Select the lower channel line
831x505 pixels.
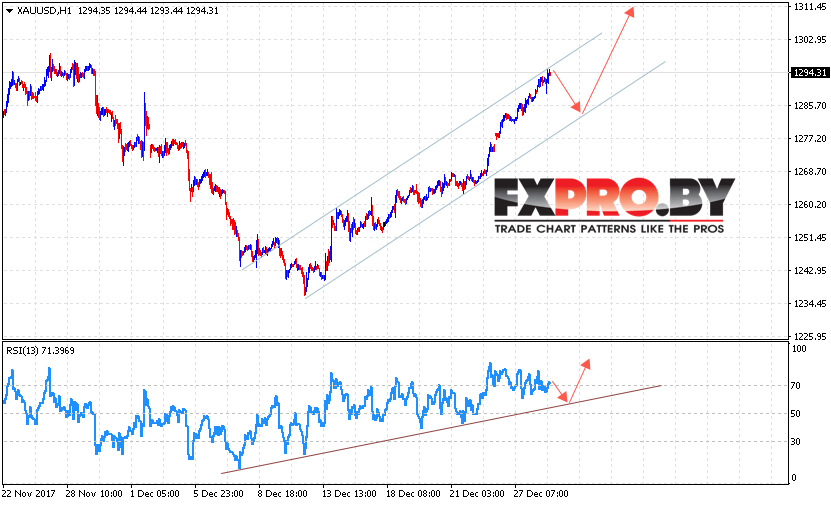click(x=485, y=180)
